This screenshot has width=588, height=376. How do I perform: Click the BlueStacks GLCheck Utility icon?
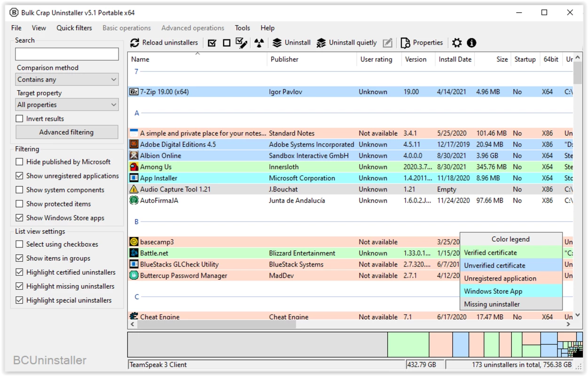click(133, 264)
